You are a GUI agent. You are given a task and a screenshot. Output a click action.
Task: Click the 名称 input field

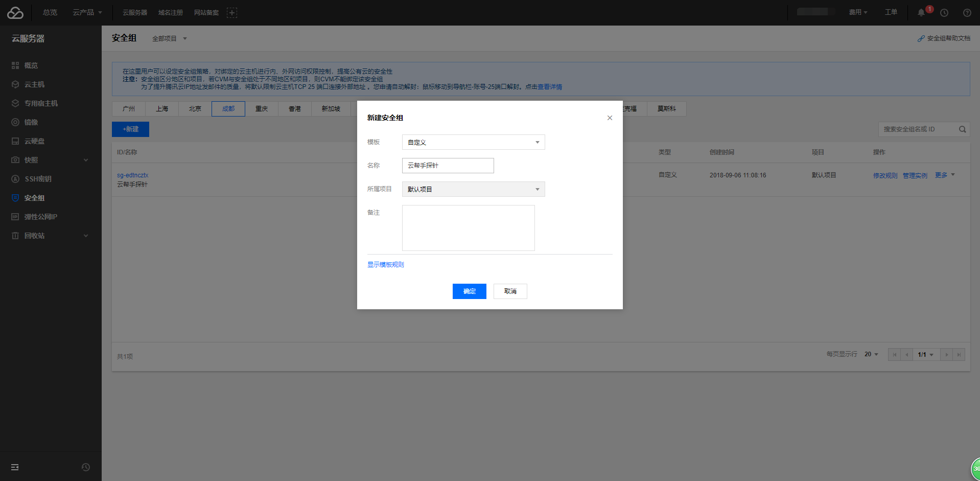pos(448,166)
